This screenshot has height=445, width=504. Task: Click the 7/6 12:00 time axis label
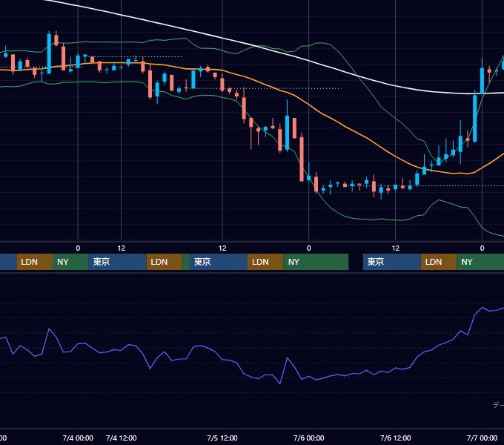395,438
